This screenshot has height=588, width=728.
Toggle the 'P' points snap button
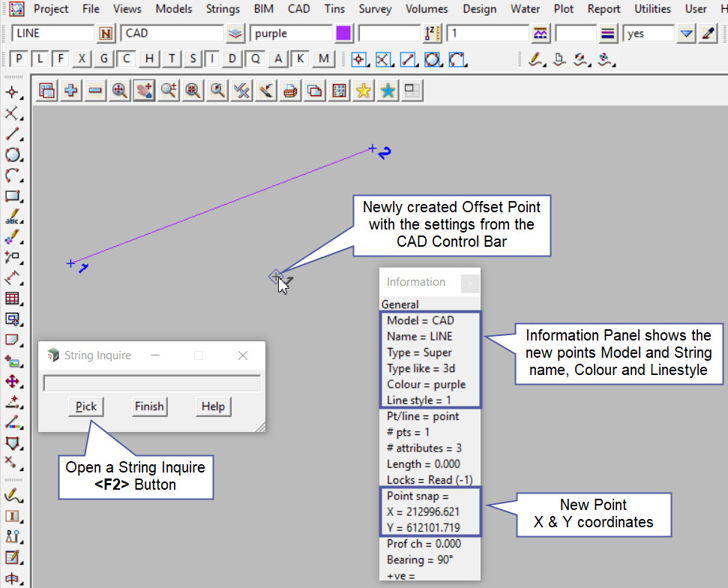click(19, 59)
